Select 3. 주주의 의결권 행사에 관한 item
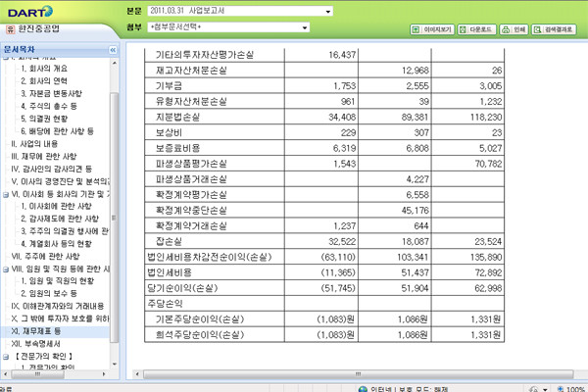Image resolution: width=588 pixels, height=392 pixels. 65,231
